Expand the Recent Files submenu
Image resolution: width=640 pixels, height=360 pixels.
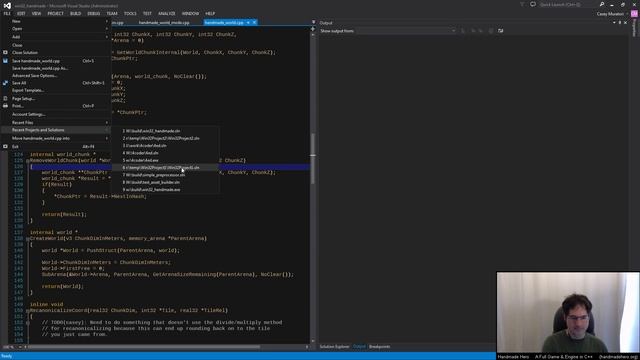click(x=56, y=122)
